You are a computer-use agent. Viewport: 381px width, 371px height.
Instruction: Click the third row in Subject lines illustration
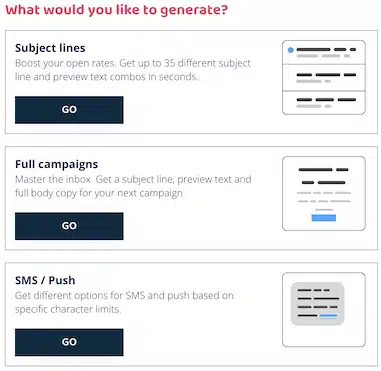(x=324, y=102)
